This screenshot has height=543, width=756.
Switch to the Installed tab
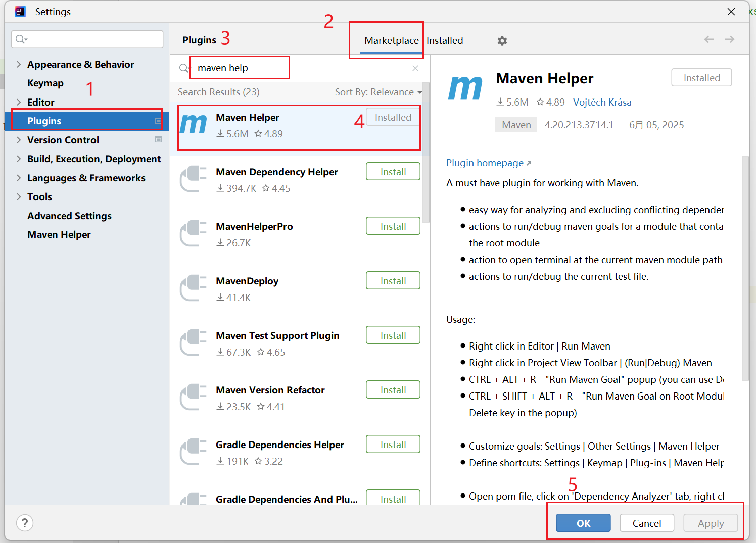click(445, 41)
